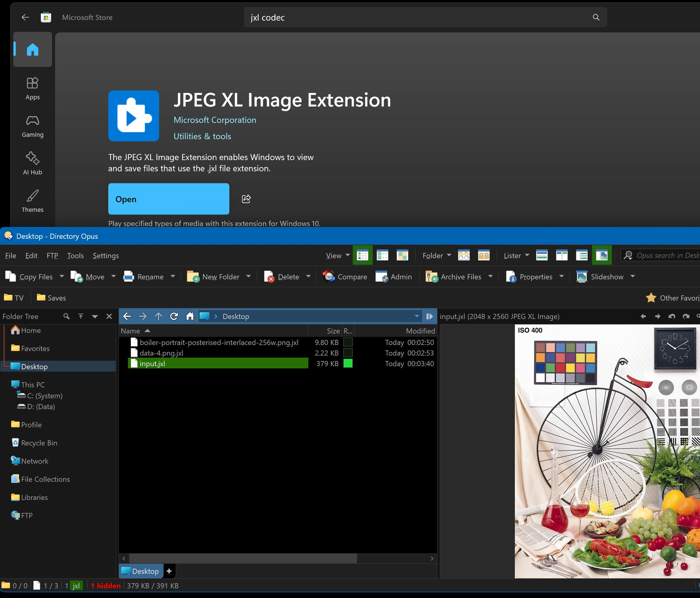Open the Saves favorites folder

click(x=51, y=298)
